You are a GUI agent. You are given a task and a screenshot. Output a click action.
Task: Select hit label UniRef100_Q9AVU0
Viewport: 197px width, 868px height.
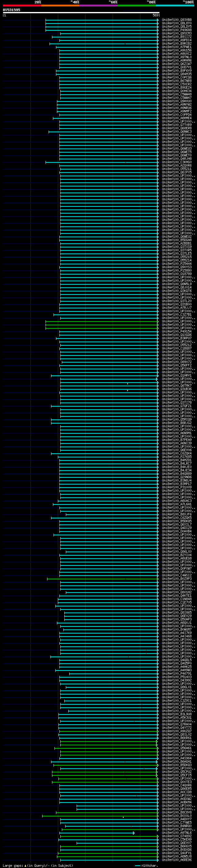coord(176,101)
